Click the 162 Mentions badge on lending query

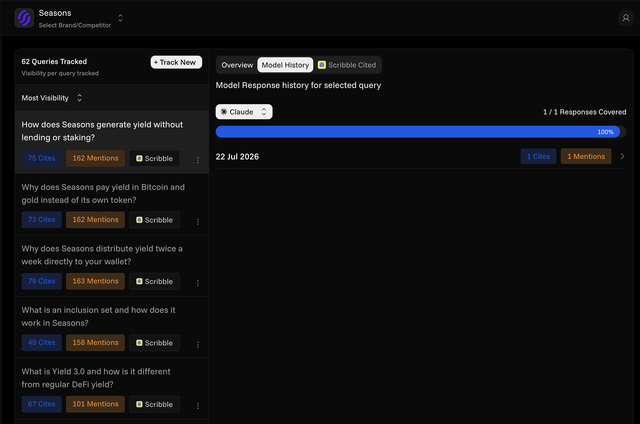click(96, 158)
